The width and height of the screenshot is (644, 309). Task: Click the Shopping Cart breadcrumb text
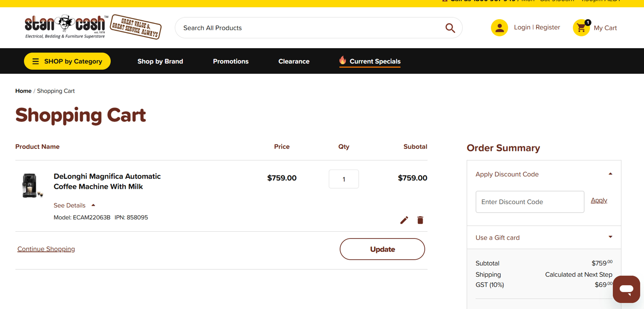[56, 91]
